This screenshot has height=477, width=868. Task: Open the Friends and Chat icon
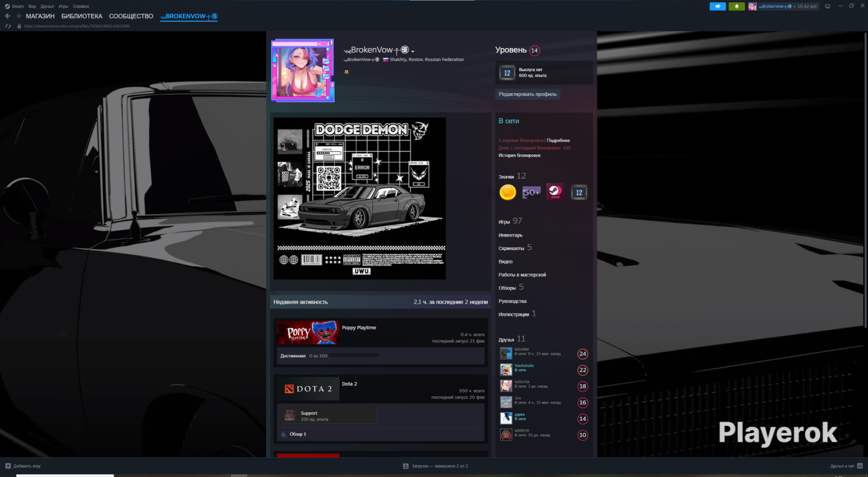click(859, 466)
